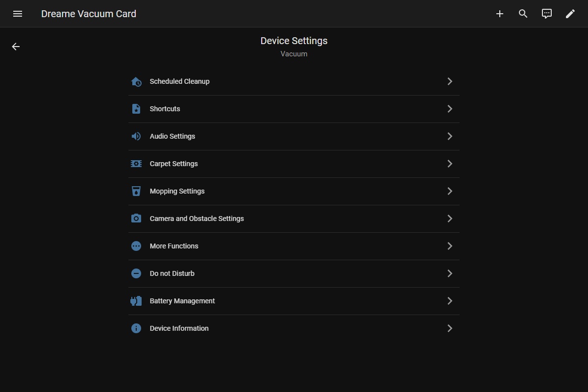The image size is (588, 392).
Task: Select the Do not Disturb label
Action: point(172,273)
